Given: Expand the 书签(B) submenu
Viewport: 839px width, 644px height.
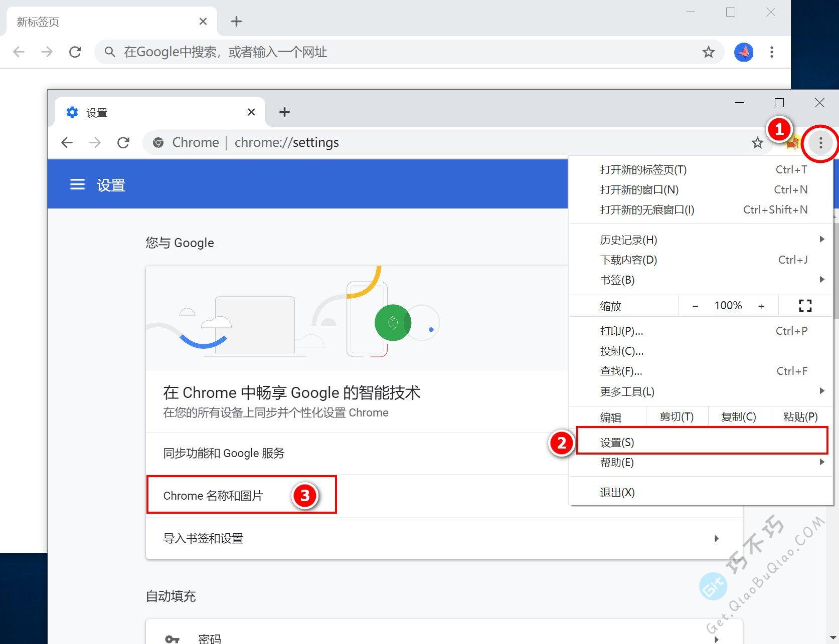Looking at the screenshot, I should click(x=701, y=280).
